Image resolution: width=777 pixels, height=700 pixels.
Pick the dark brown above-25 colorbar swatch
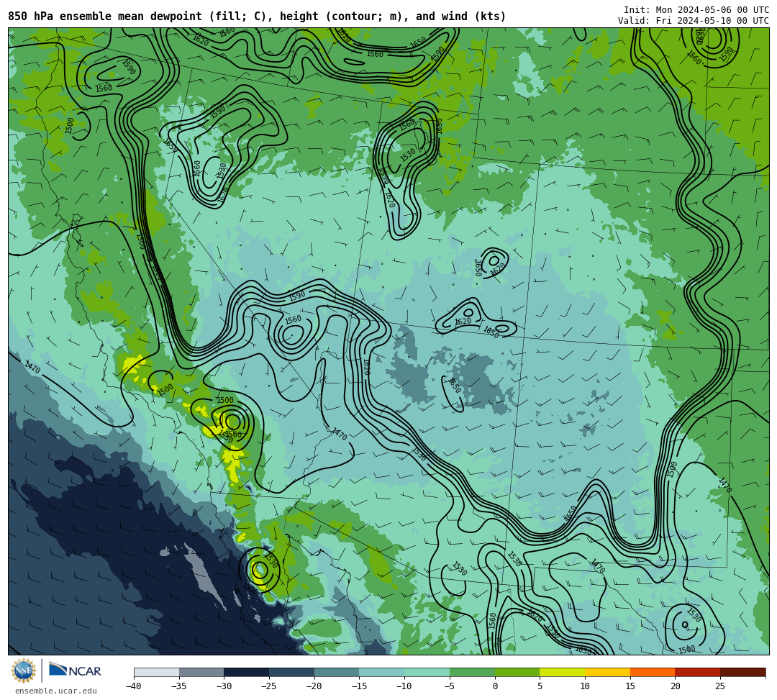[x=742, y=672]
